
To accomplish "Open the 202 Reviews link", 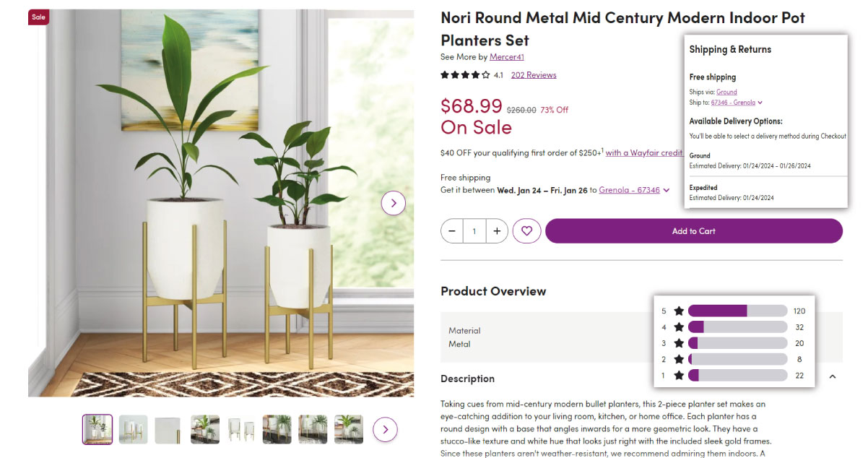I will pyautogui.click(x=533, y=74).
